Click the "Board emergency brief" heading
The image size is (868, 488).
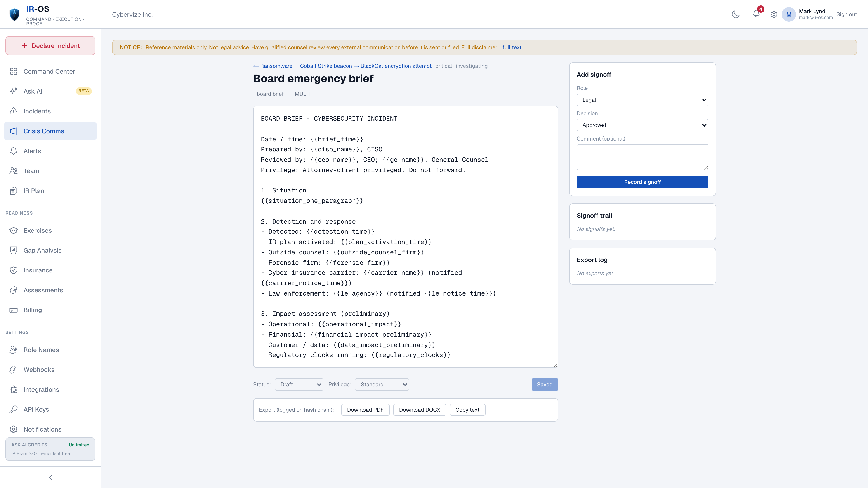point(313,78)
